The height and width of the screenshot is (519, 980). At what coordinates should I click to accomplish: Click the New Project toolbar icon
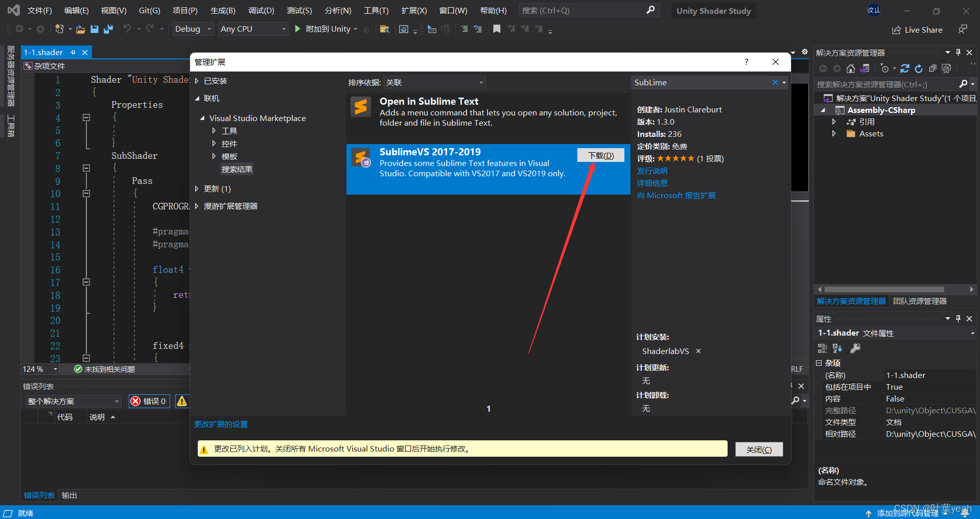[59, 29]
